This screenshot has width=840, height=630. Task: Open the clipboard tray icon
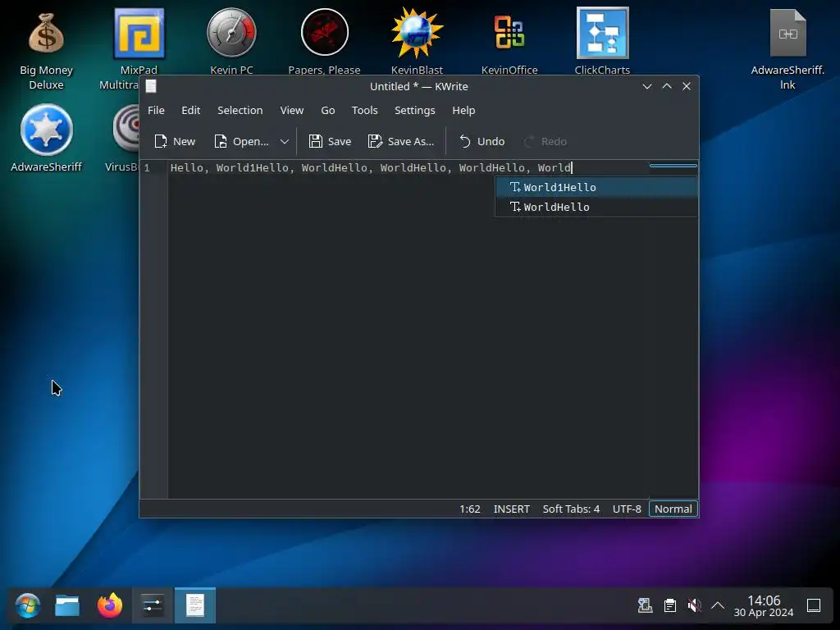(669, 606)
